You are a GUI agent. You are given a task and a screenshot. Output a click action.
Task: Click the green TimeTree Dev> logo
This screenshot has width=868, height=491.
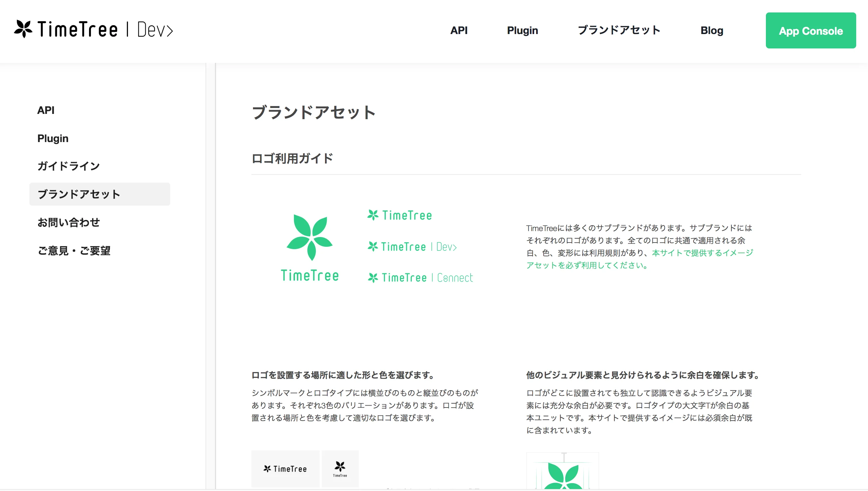(412, 246)
